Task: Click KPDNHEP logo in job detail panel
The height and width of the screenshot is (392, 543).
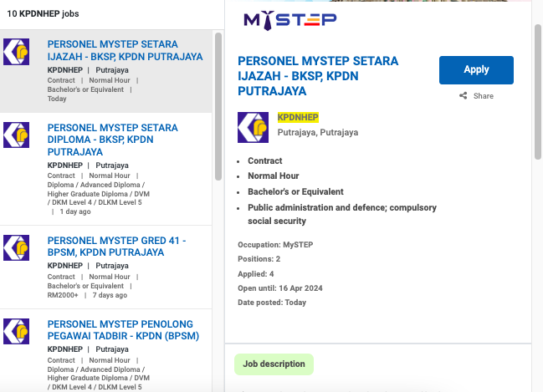Action: pyautogui.click(x=254, y=128)
